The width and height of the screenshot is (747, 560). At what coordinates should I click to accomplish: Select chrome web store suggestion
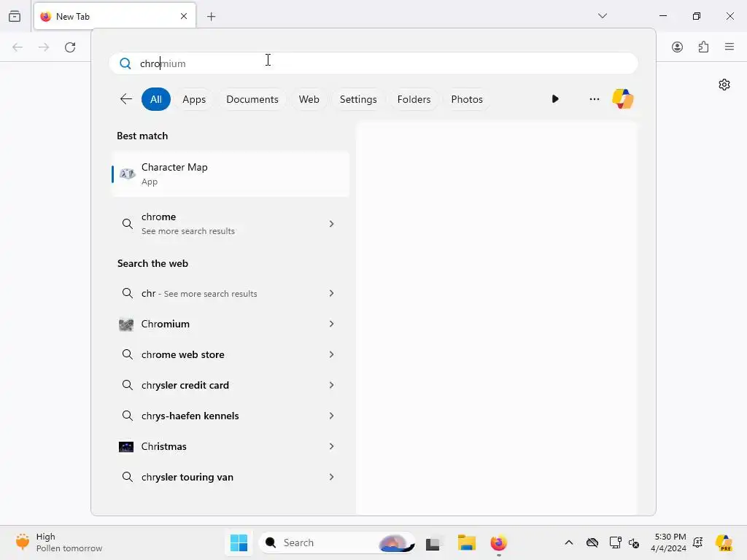[x=231, y=354]
